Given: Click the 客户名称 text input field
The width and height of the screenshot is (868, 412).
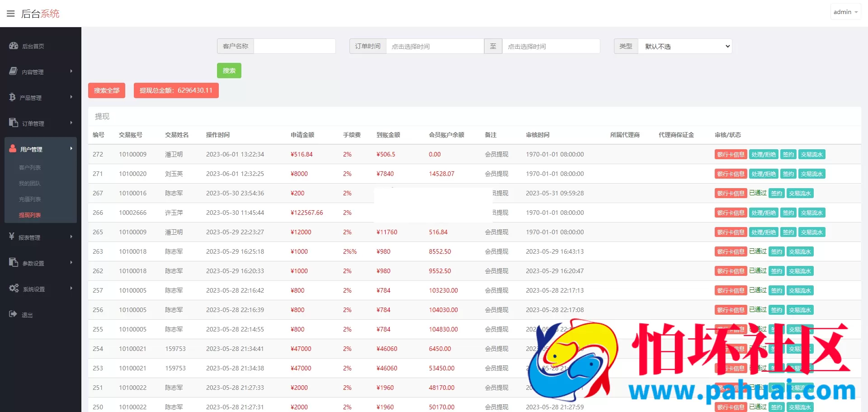Looking at the screenshot, I should point(294,46).
